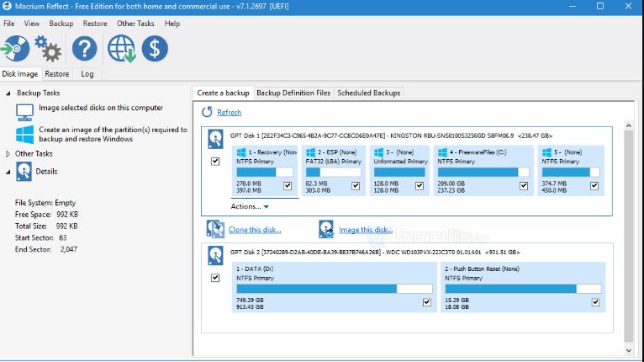
Task: Open the Restore menu
Action: [95, 24]
